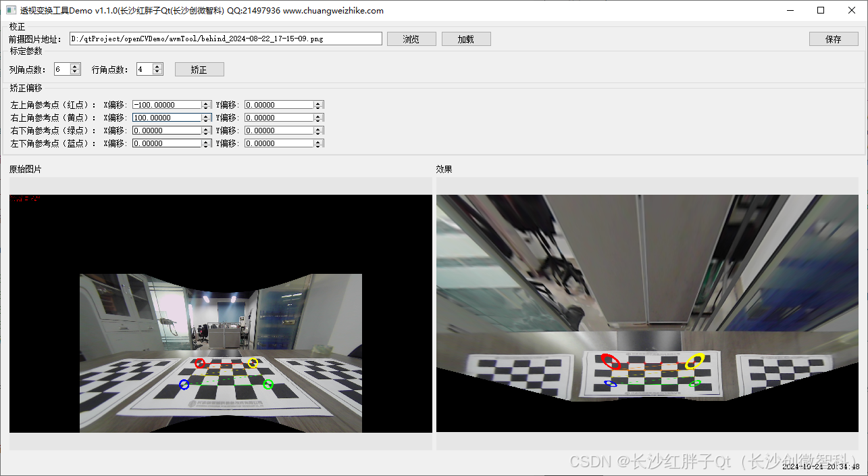Image resolution: width=868 pixels, height=476 pixels.
Task: Maximize the application window
Action: [821, 10]
